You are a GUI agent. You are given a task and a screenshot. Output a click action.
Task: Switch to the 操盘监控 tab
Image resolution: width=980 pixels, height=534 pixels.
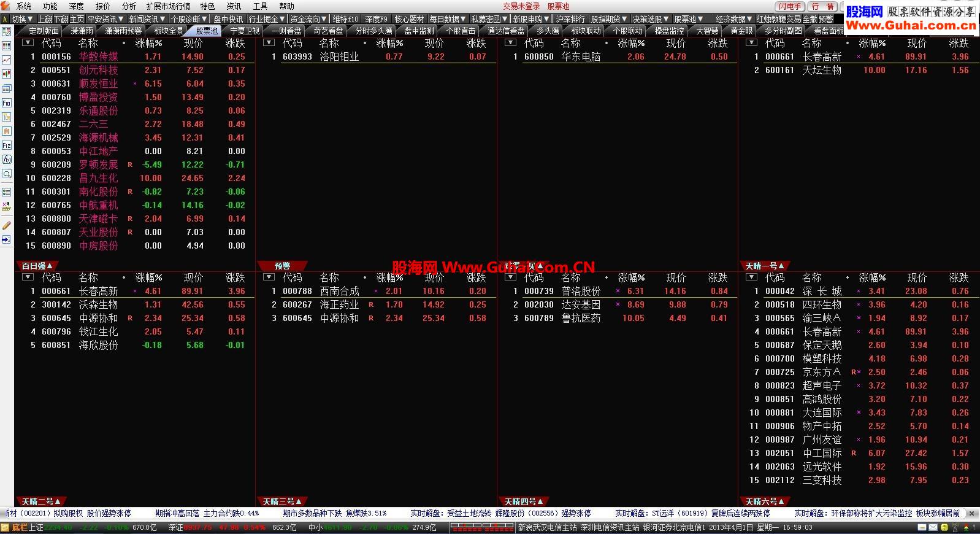click(x=669, y=31)
